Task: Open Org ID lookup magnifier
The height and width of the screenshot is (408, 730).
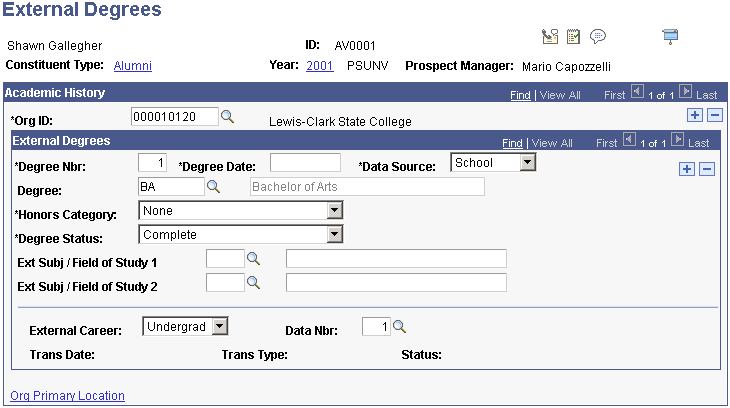Action: [227, 116]
